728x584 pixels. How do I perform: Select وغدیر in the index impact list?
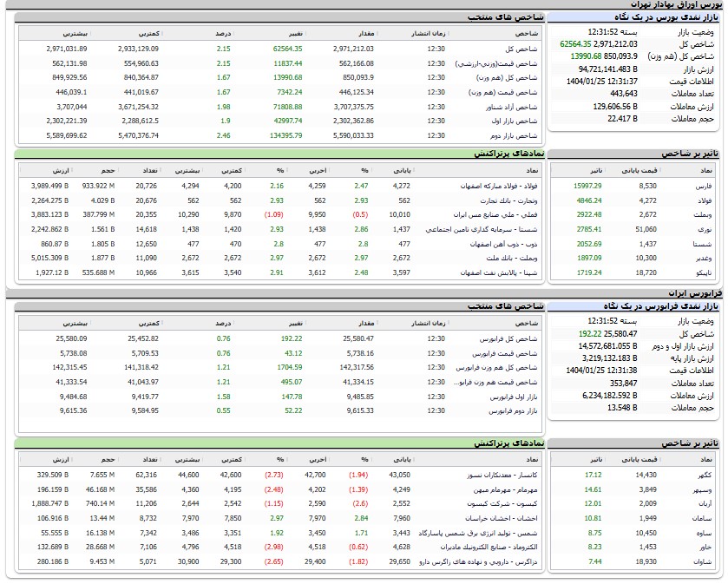tap(704, 258)
